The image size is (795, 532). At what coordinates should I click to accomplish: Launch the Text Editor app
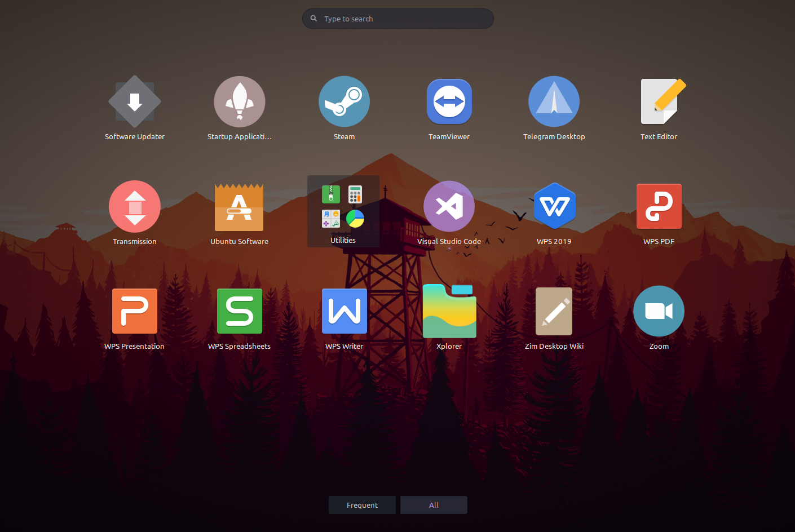(662, 101)
